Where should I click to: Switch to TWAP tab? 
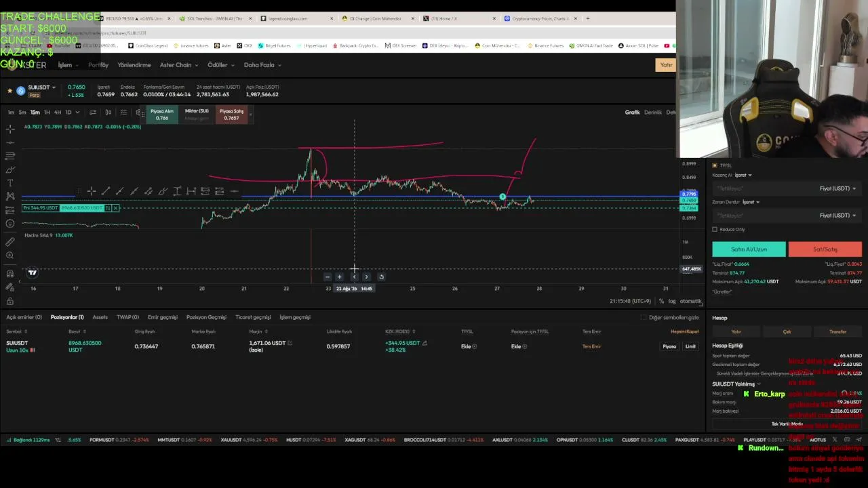click(127, 317)
